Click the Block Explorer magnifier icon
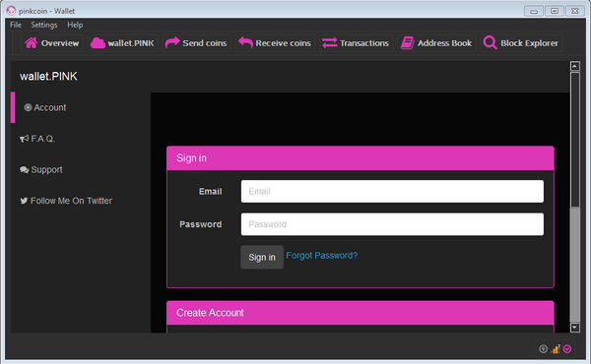Viewport: 591px width, 364px height. point(490,43)
